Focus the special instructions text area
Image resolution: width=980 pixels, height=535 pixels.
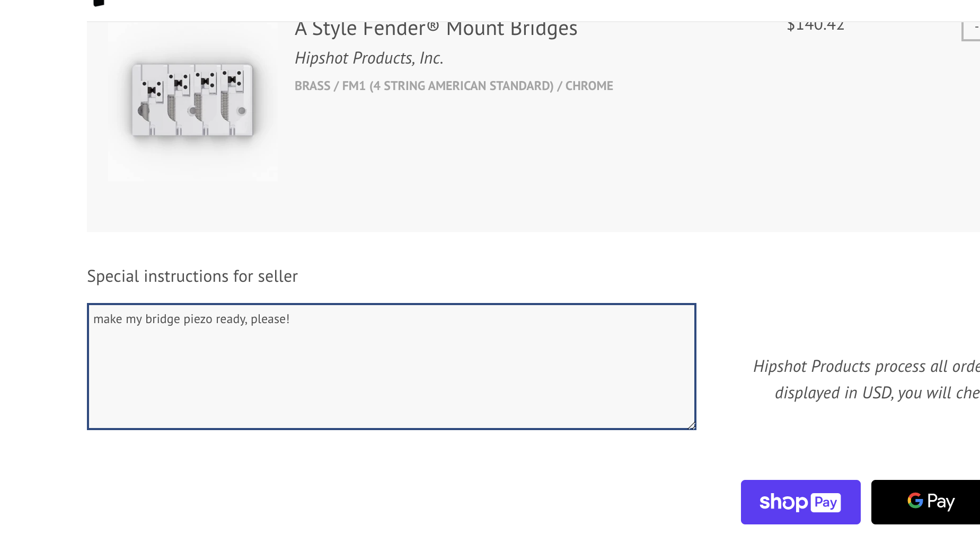click(x=391, y=371)
